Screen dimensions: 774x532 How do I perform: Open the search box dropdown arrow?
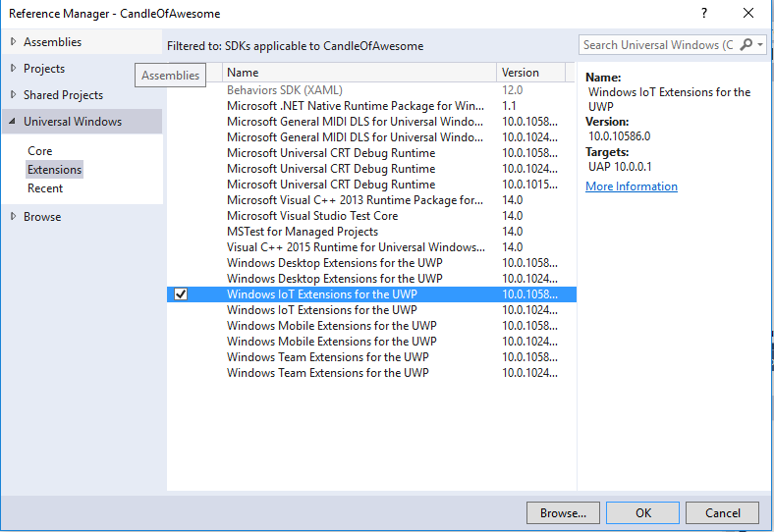click(761, 45)
